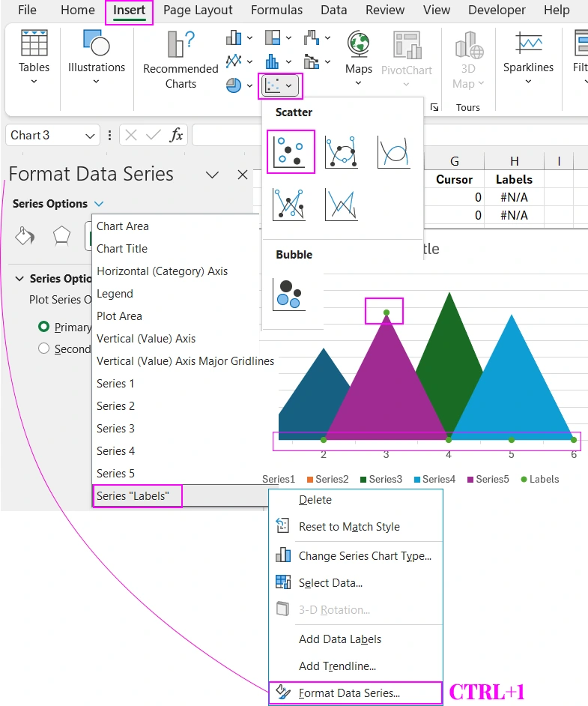Select the Primary axis radio button
Image resolution: width=588 pixels, height=706 pixels.
pyautogui.click(x=44, y=328)
